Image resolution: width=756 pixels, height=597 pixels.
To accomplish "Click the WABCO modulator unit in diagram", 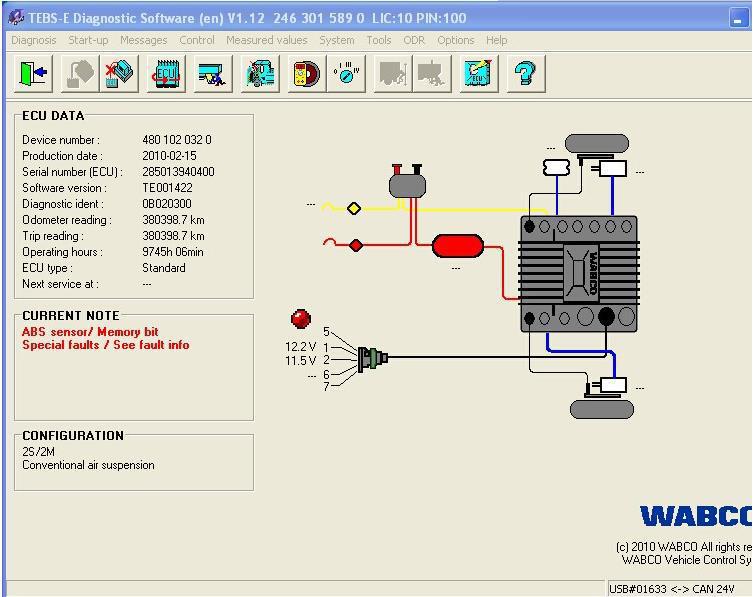I will (x=579, y=274).
